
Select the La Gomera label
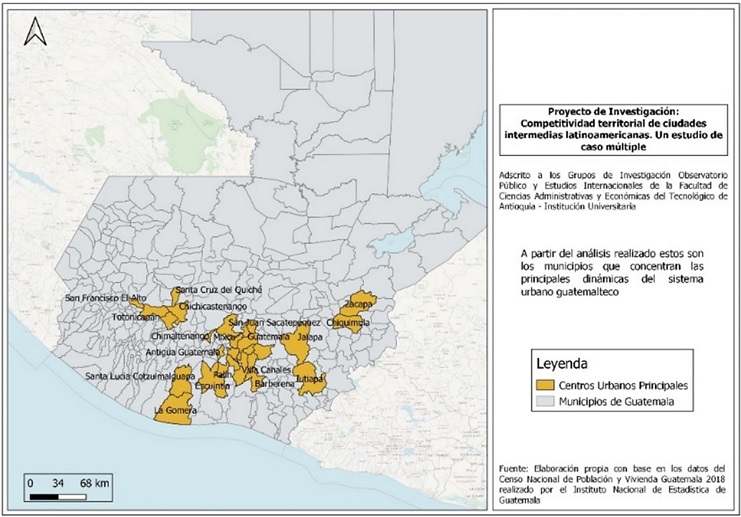pos(172,410)
